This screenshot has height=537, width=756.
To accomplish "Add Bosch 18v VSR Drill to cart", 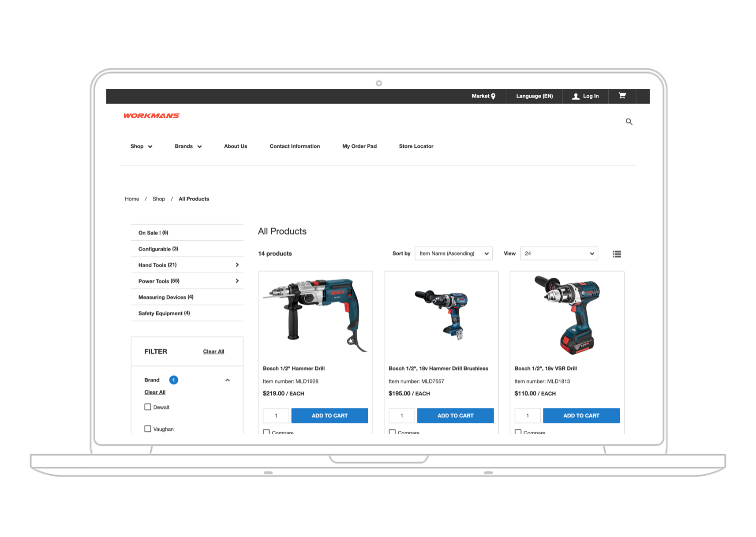I will pyautogui.click(x=581, y=416).
